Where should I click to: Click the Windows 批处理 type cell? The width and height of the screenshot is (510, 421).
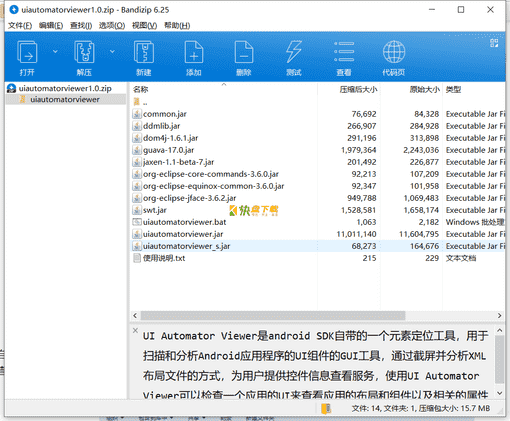475,222
